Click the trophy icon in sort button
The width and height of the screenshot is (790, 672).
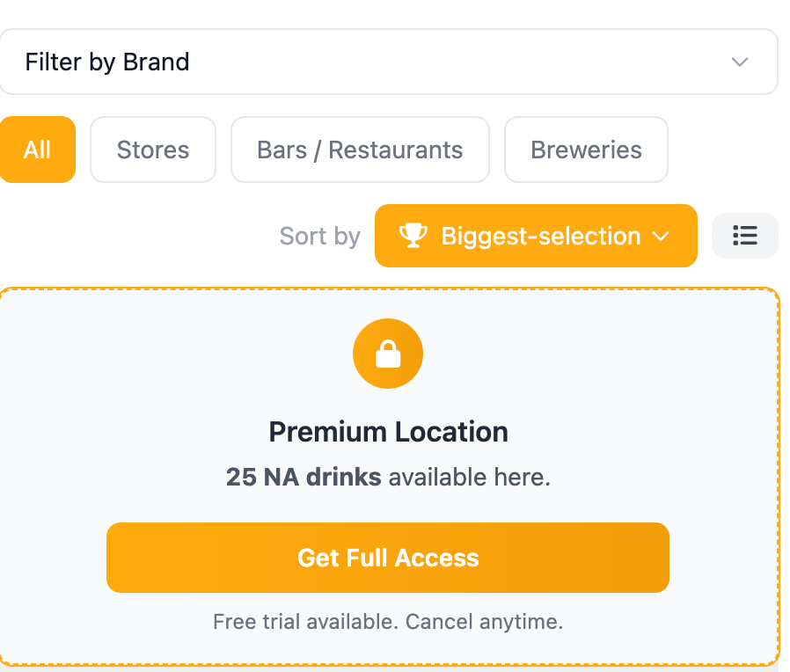coord(413,236)
